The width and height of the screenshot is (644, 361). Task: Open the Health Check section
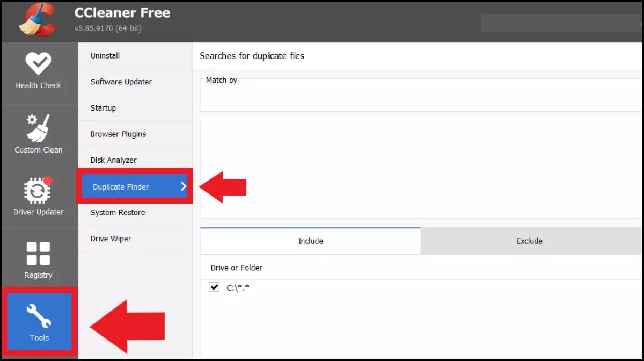(39, 71)
